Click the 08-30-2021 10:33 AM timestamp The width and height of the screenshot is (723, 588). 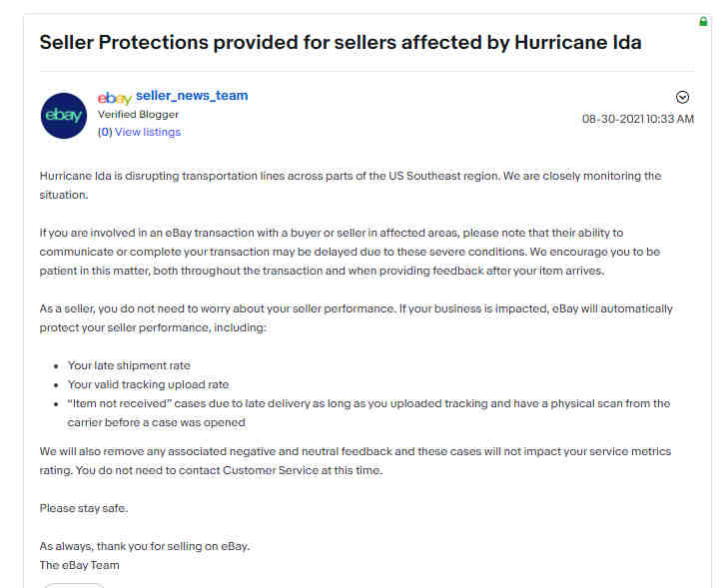638,119
